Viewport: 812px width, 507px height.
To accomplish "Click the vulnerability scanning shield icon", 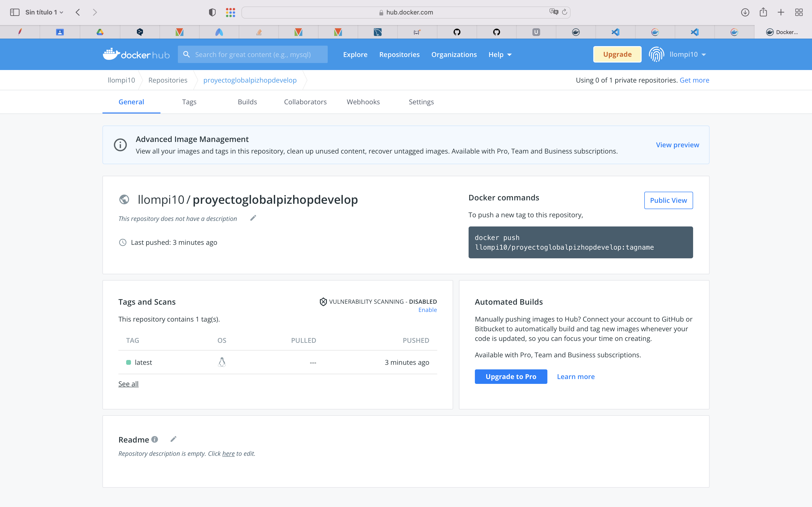I will (323, 302).
